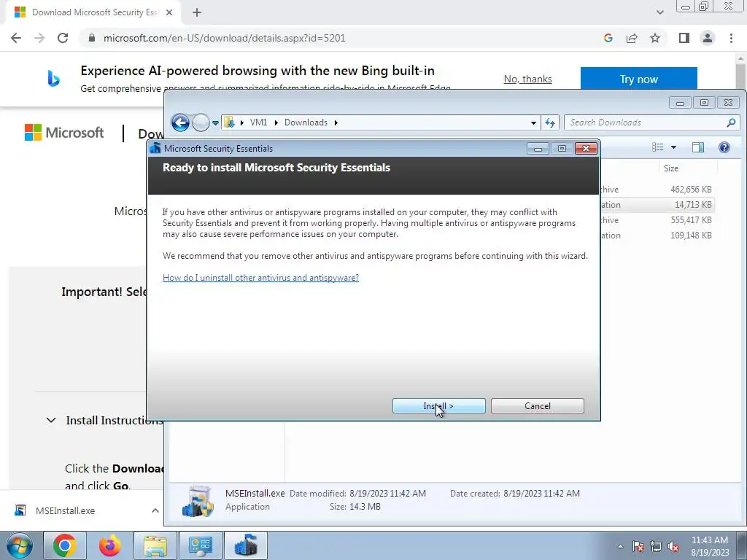Viewport: 747px width, 560px height.
Task: Open the Chrome tab search dropdown
Action: click(x=659, y=12)
